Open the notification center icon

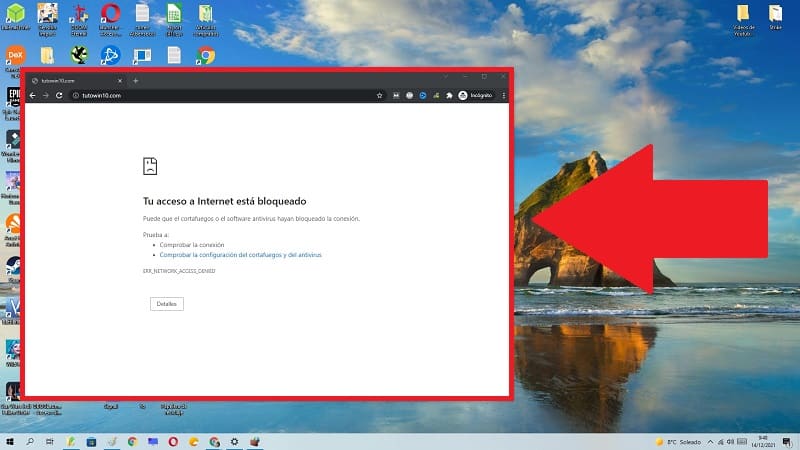(x=787, y=442)
